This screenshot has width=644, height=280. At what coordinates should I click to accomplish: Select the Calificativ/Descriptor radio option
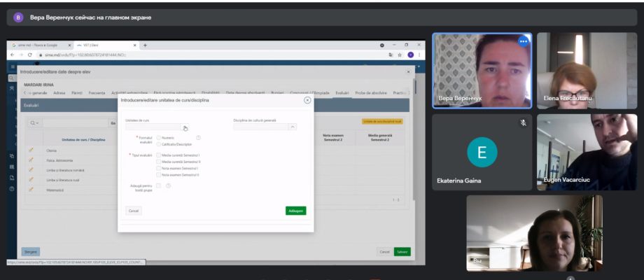click(x=158, y=144)
